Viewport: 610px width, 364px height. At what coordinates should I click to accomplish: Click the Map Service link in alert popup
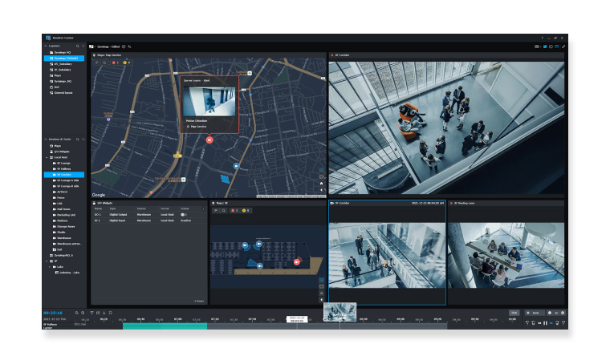(x=196, y=127)
